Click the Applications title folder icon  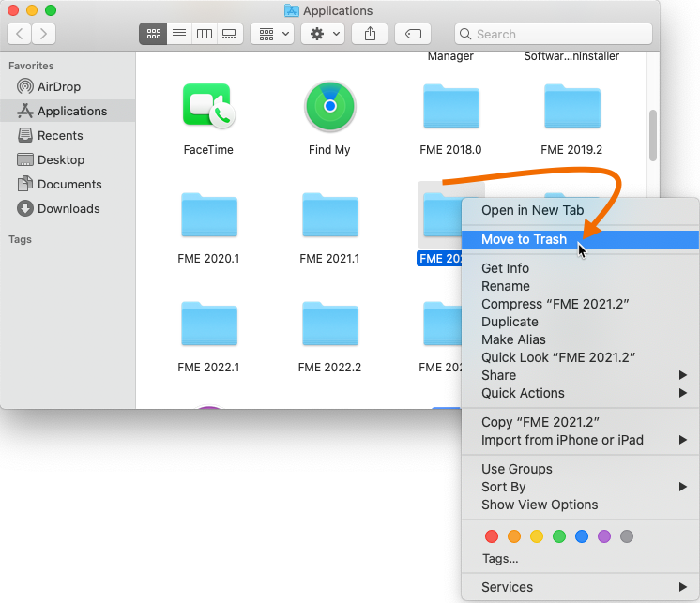[292, 10]
